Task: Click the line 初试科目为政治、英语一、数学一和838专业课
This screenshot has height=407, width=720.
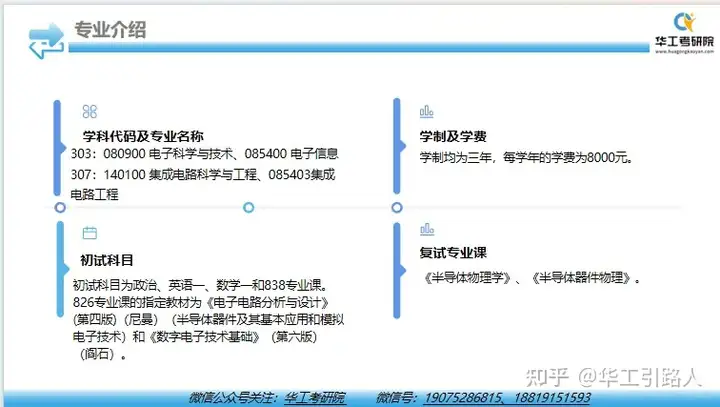Action: point(201,285)
